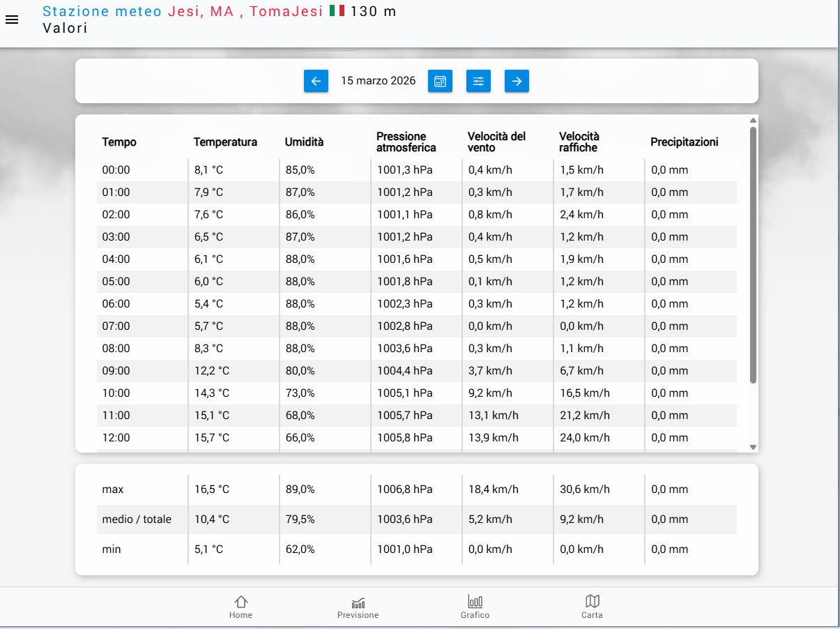Go to previous day with left arrow

click(x=316, y=81)
